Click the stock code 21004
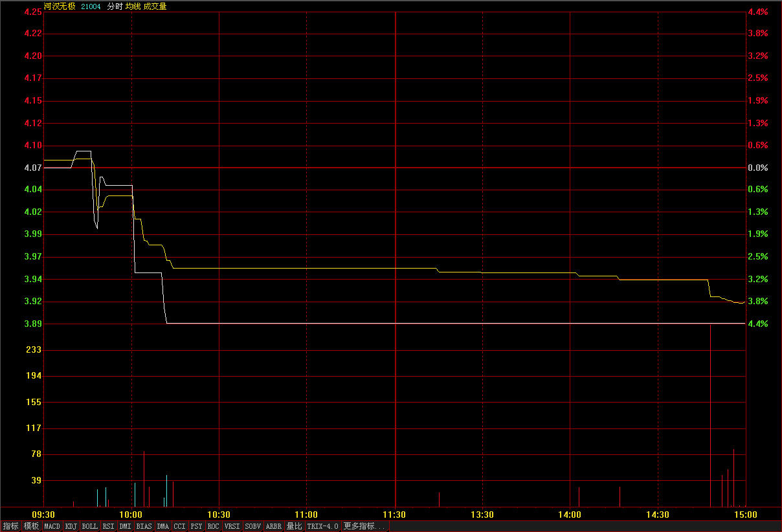This screenshot has width=782, height=532. pos(91,6)
